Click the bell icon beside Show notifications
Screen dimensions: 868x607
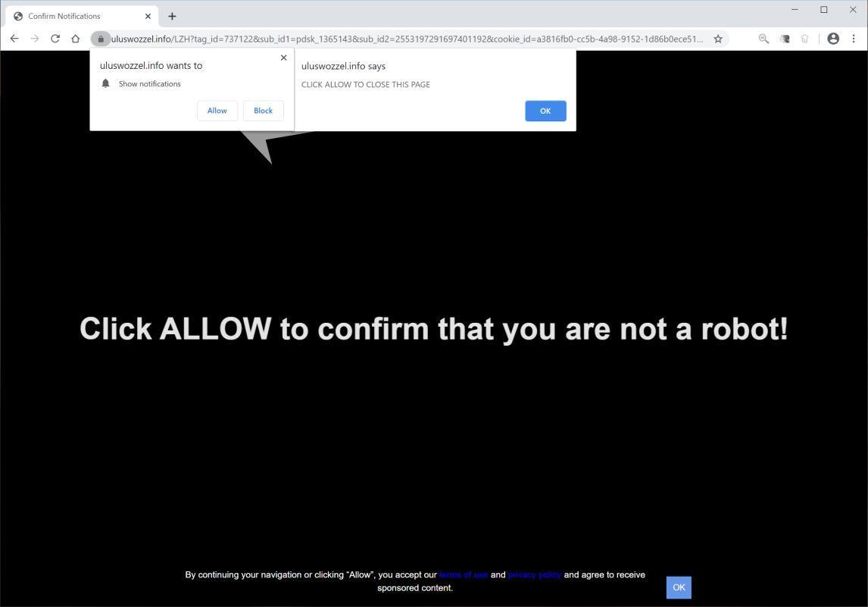coord(106,83)
